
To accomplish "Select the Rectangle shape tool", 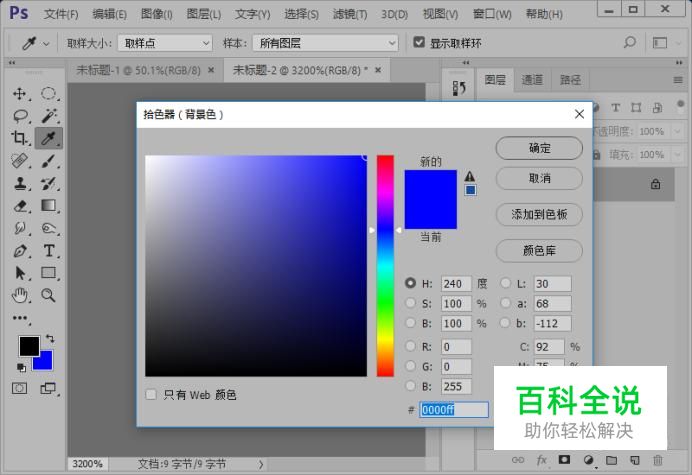I will [48, 273].
